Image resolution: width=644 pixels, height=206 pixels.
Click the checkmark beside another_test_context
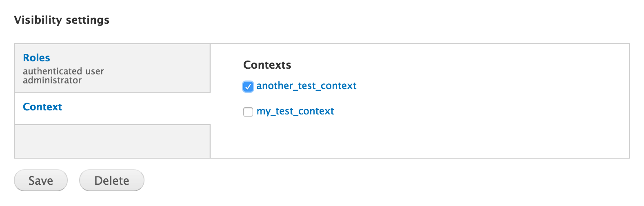coord(248,86)
